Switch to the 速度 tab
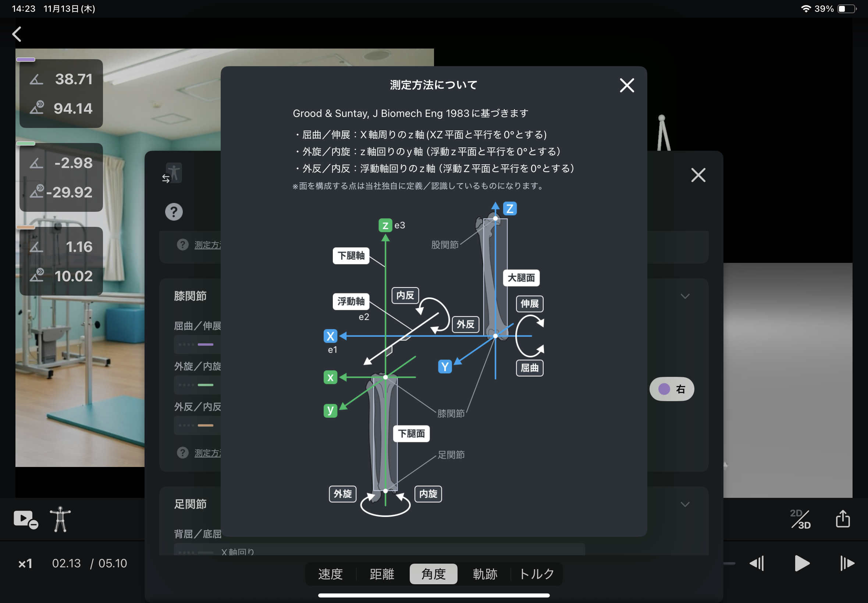 click(330, 574)
